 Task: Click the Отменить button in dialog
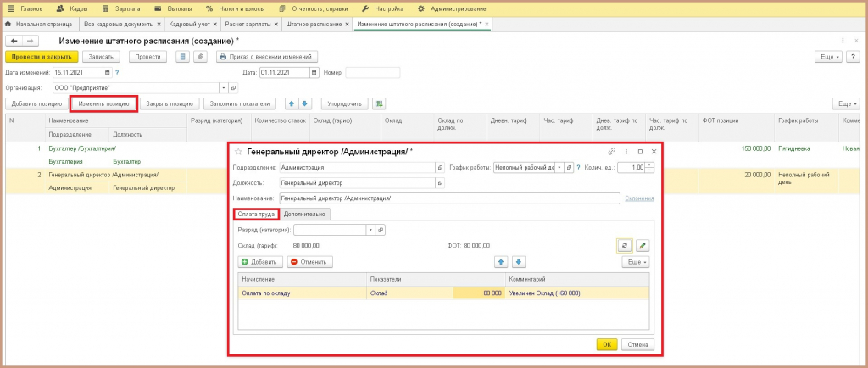(309, 262)
